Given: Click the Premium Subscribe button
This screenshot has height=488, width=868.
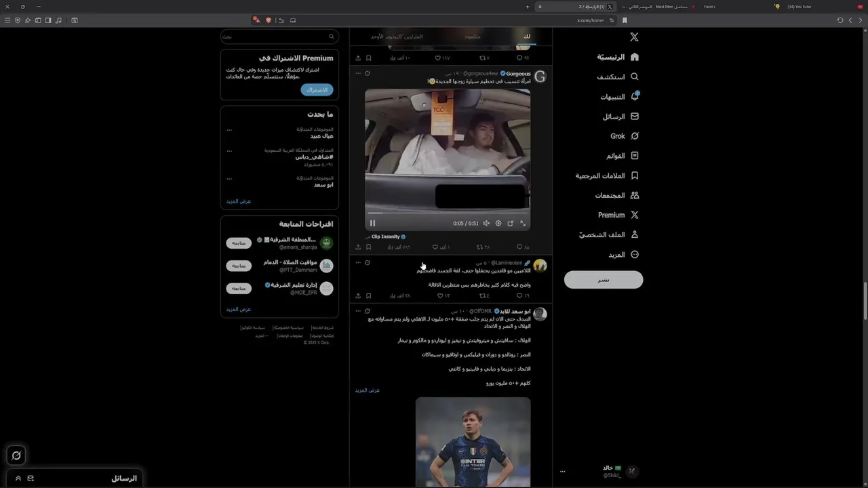Looking at the screenshot, I should point(317,89).
